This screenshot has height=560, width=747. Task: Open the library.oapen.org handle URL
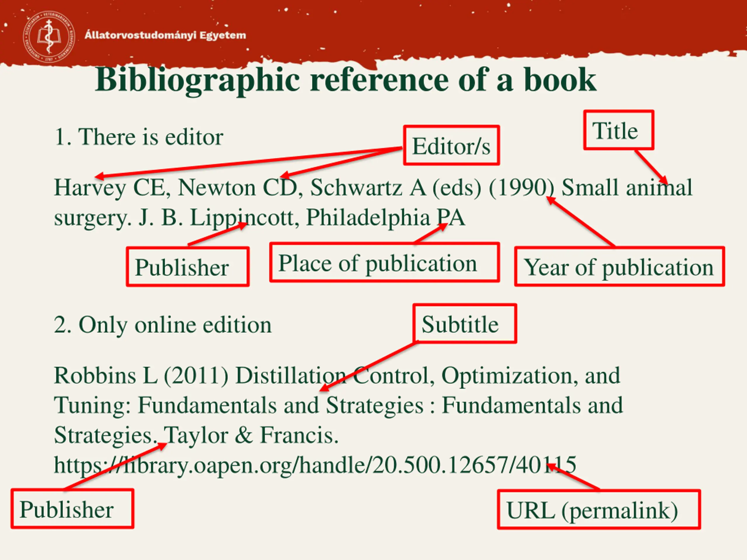[315, 466]
